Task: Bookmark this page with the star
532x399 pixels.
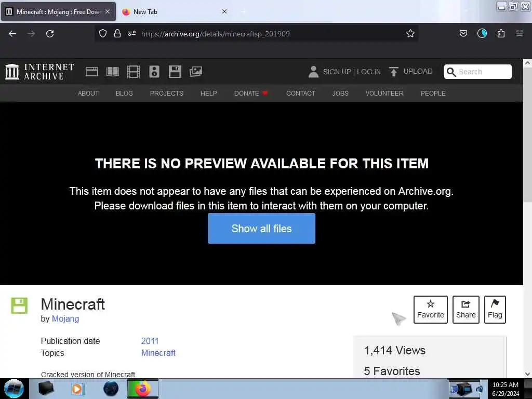Action: pyautogui.click(x=410, y=33)
